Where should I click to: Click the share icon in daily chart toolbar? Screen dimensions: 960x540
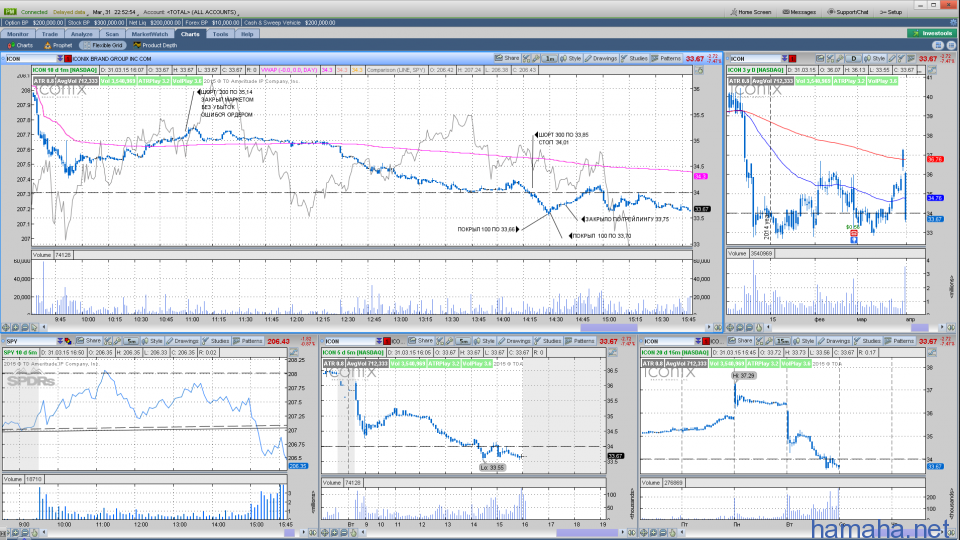click(820, 58)
